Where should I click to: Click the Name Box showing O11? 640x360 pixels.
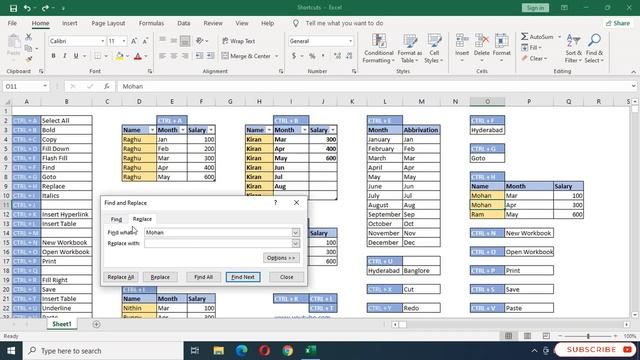coord(25,87)
